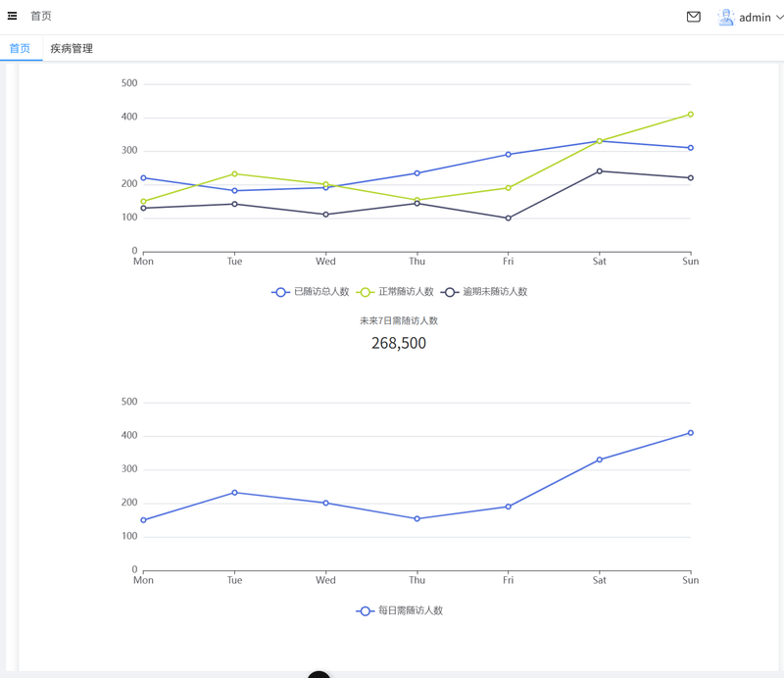Click the Sun data point in the bottom chart
Viewport: 784px width, 678px height.
pyautogui.click(x=691, y=433)
